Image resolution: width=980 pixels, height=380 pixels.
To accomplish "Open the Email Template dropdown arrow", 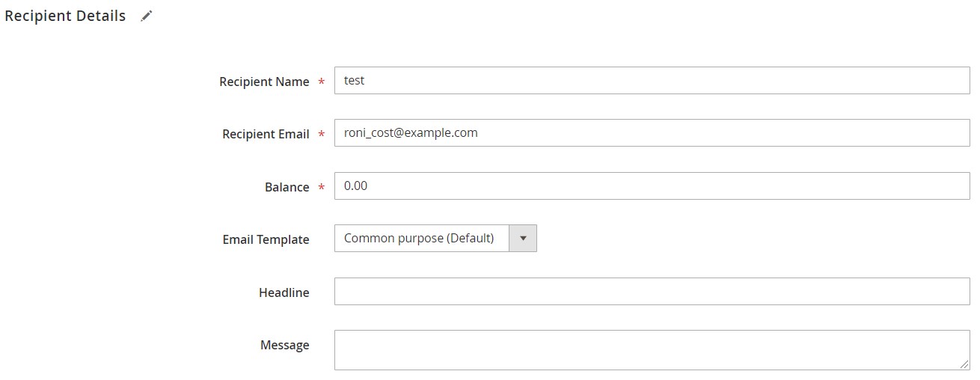I will [x=523, y=239].
